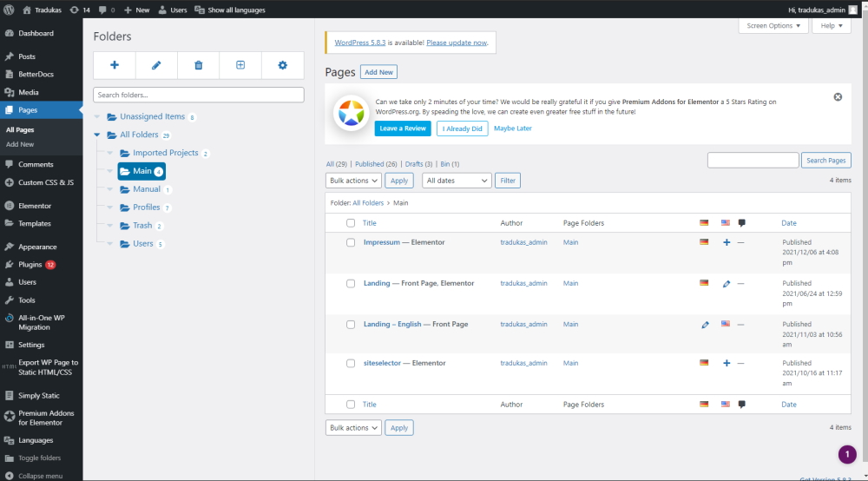The height and width of the screenshot is (481, 868).
Task: Focus the Search folders input
Action: click(x=199, y=95)
